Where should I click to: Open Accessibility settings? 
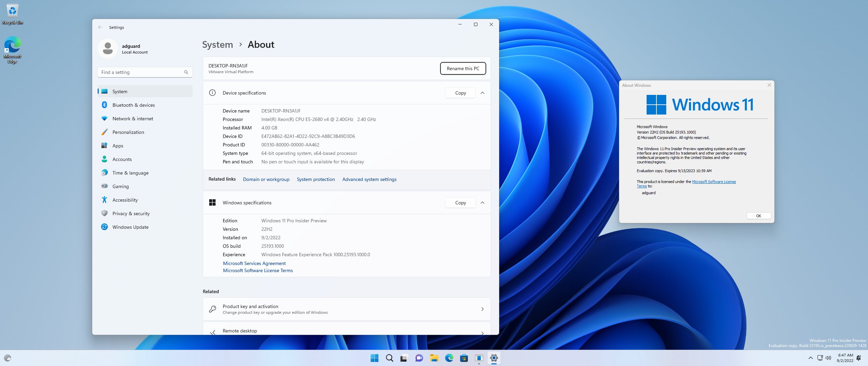pyautogui.click(x=125, y=200)
